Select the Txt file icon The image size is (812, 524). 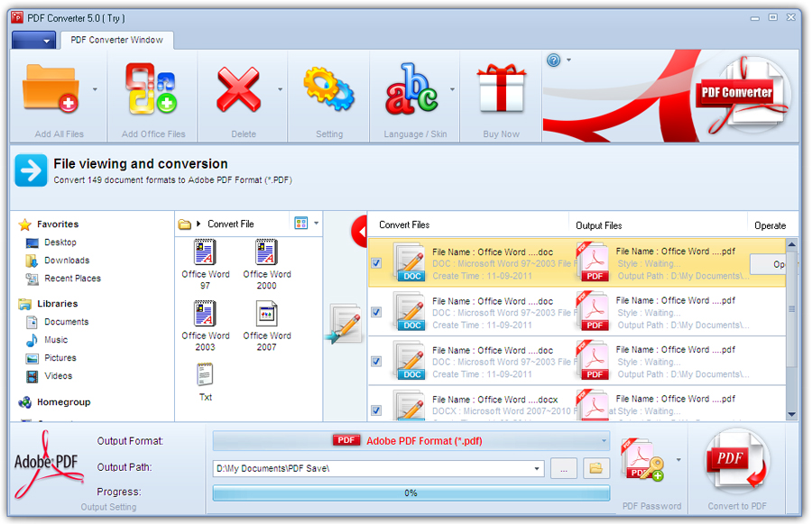(x=205, y=375)
